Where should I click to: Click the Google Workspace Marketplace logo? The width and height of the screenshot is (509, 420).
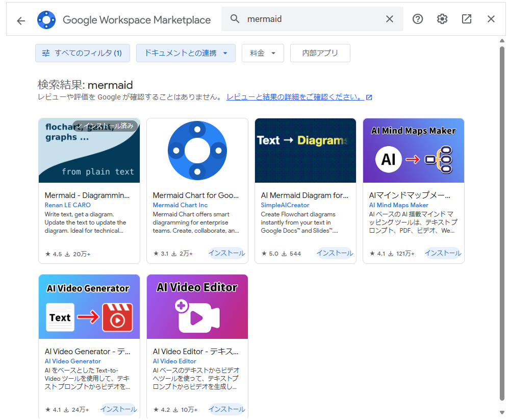pyautogui.click(x=46, y=20)
